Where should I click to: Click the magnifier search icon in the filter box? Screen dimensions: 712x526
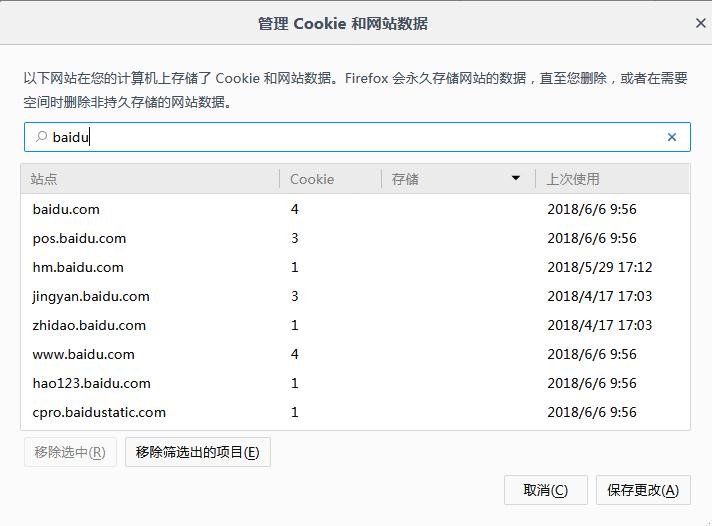41,137
